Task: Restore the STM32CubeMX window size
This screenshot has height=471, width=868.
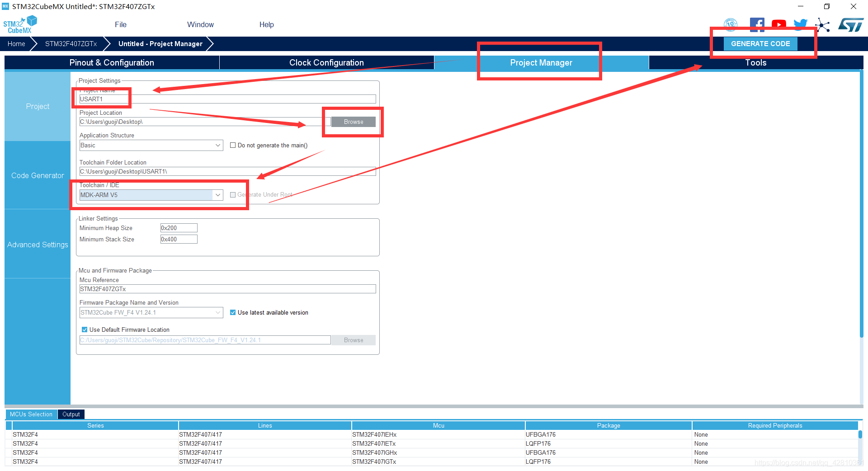Action: (827, 6)
